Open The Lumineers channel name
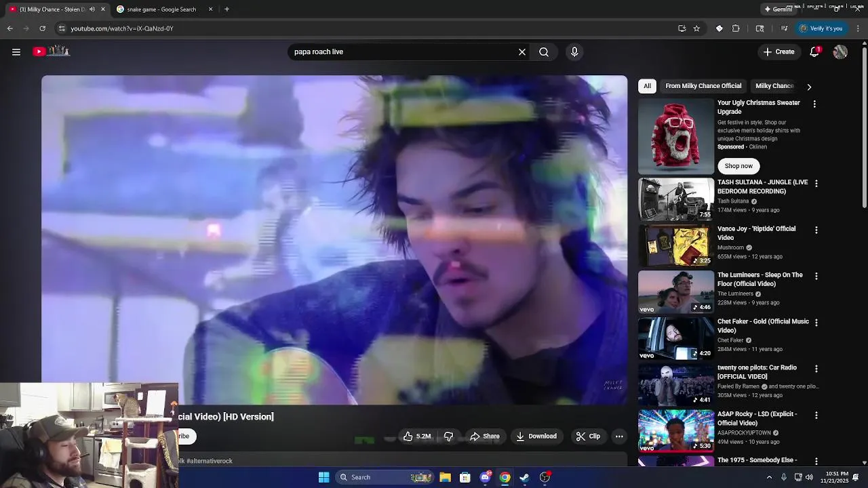868x488 pixels. point(735,294)
